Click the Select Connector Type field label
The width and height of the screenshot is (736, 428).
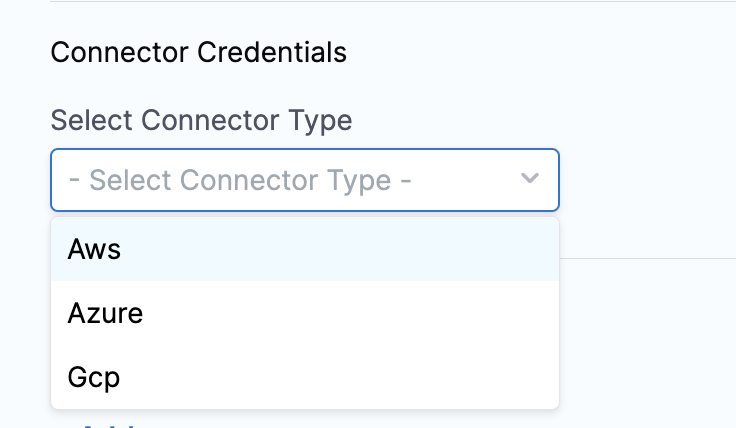coord(201,121)
